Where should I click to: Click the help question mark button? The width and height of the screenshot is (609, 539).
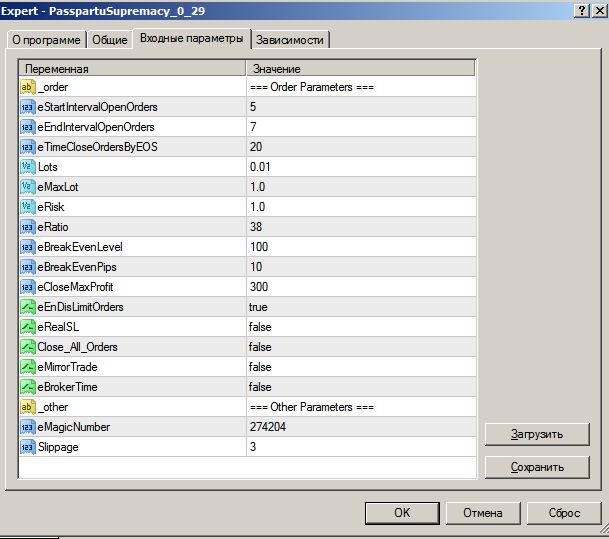coord(582,10)
